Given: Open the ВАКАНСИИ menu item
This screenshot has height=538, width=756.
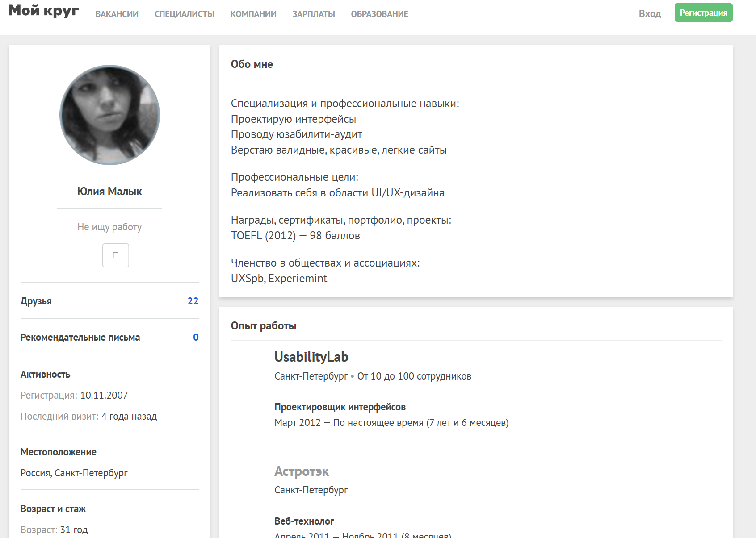Looking at the screenshot, I should (x=117, y=14).
